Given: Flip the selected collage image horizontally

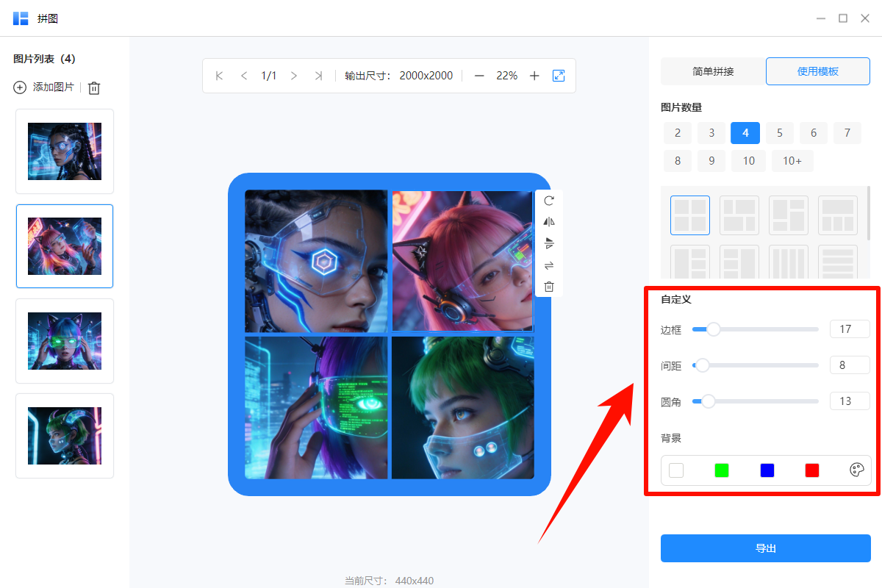Looking at the screenshot, I should pyautogui.click(x=548, y=221).
